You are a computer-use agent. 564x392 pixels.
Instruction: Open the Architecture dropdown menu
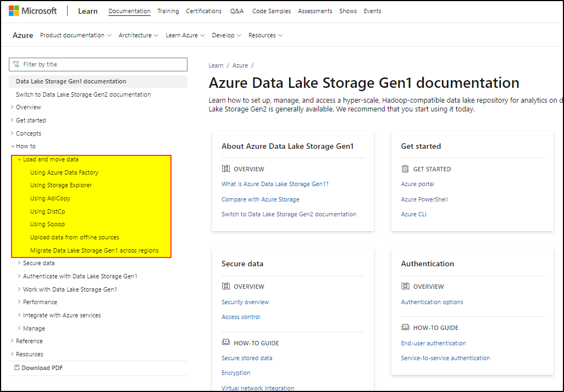139,35
